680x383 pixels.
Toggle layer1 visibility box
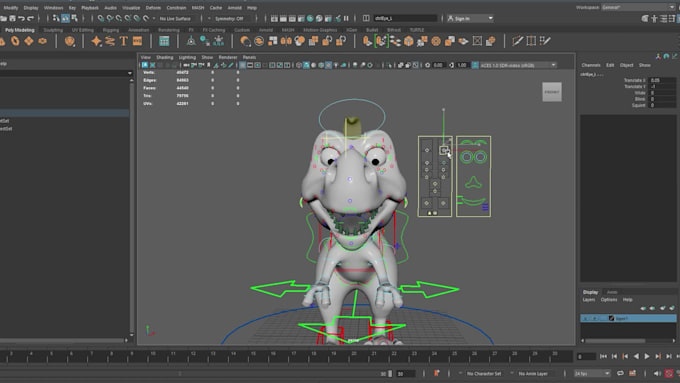585,318
